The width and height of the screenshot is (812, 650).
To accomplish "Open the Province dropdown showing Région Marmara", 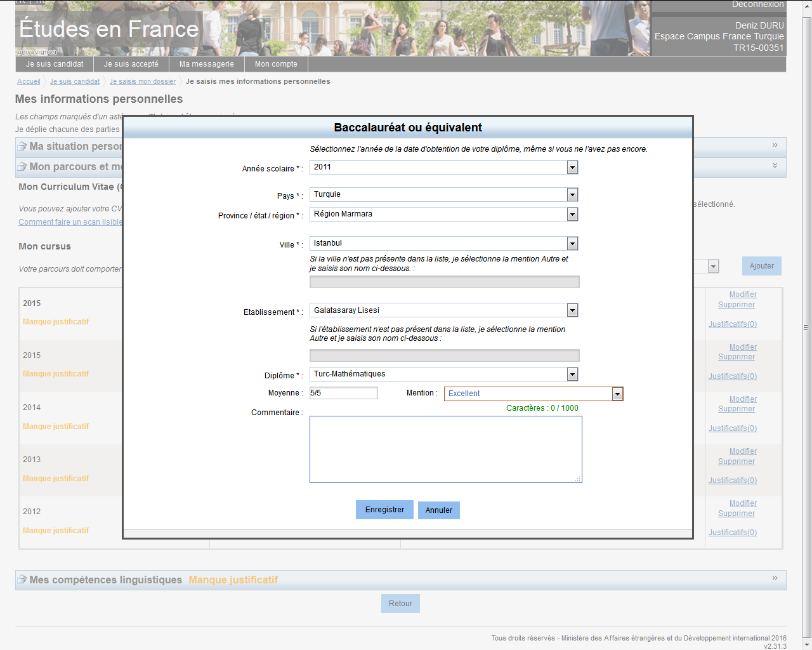I will pos(443,214).
